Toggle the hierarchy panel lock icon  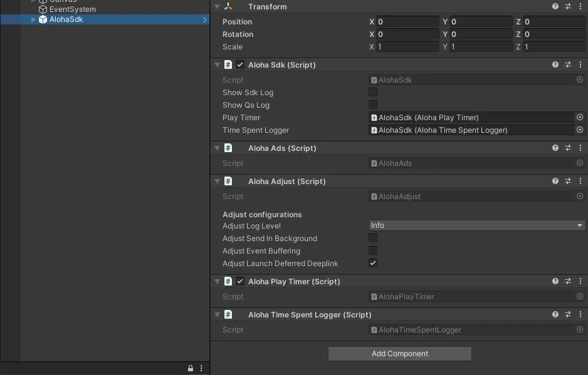[x=191, y=368]
